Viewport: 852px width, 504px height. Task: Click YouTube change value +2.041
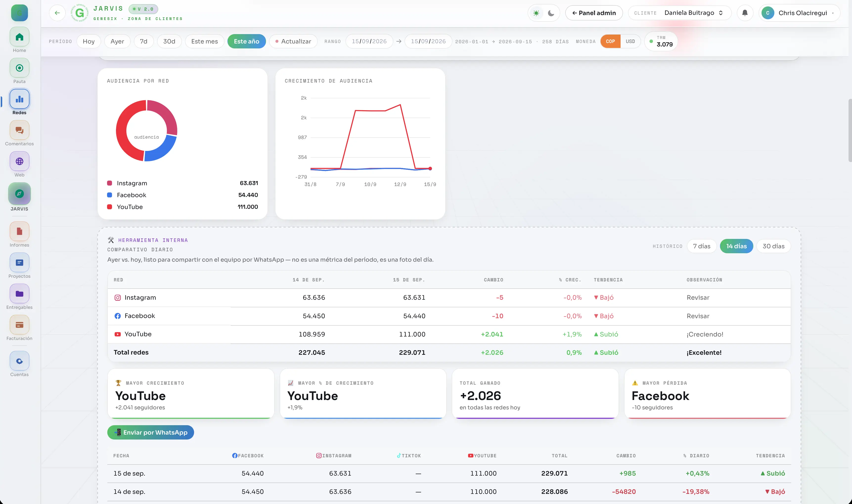492,335
